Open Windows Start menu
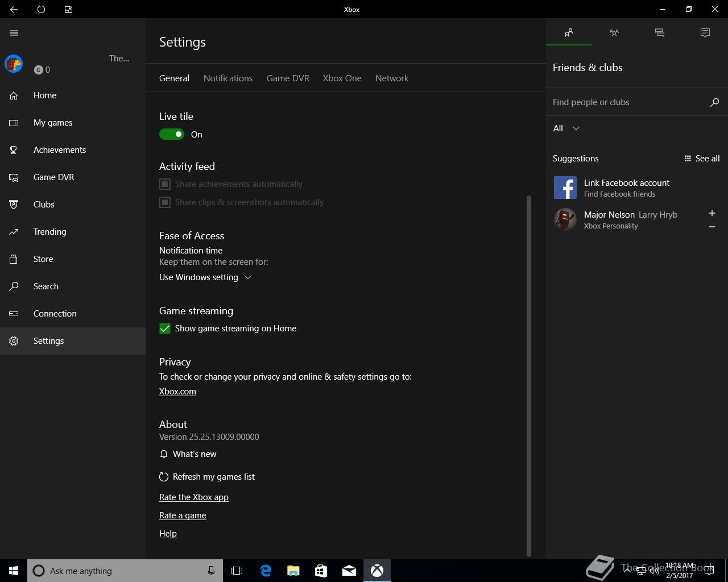Viewport: 728px width, 582px height. [14, 571]
